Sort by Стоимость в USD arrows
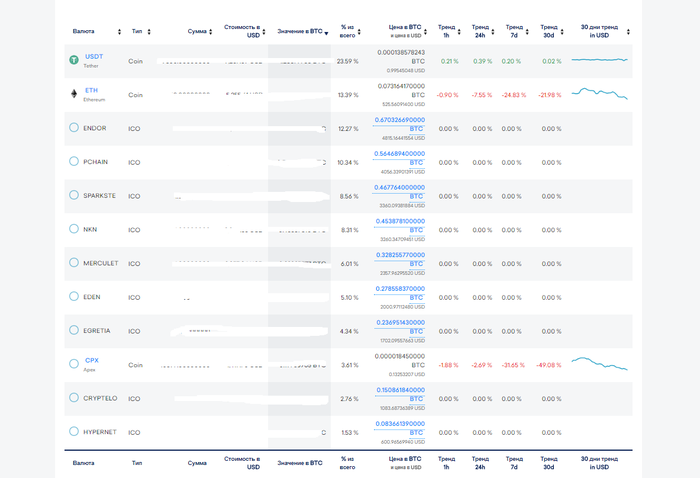Viewport: 700px width, 478px height. tap(264, 32)
